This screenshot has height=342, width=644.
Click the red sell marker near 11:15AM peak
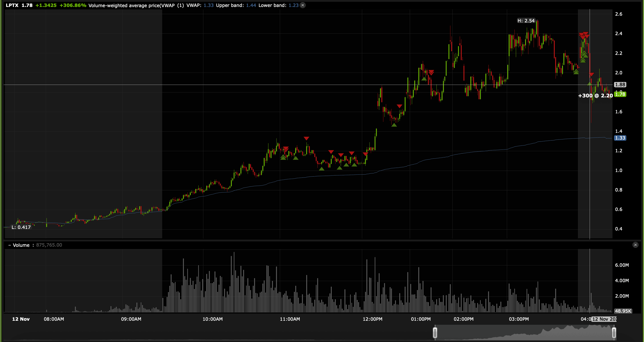[x=306, y=138]
